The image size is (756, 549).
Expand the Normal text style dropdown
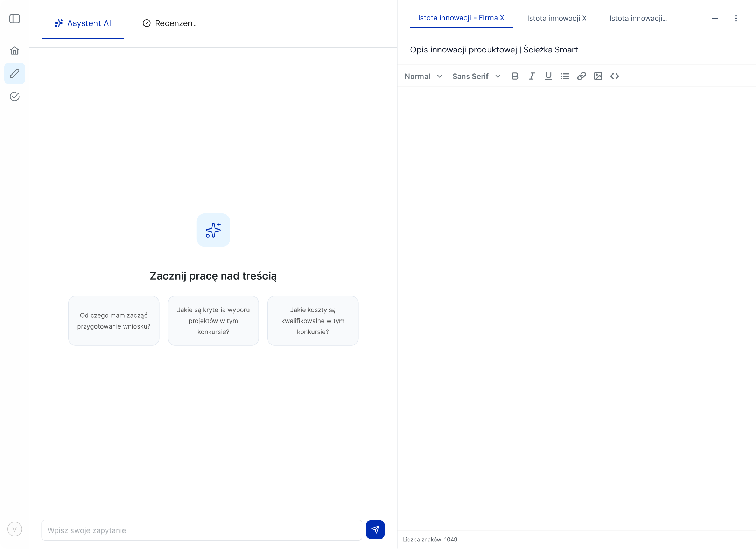tap(423, 76)
